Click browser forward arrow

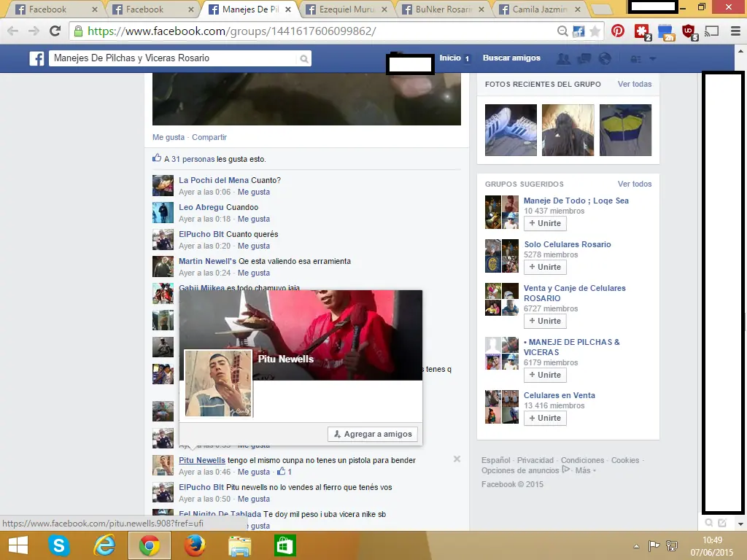34,31
